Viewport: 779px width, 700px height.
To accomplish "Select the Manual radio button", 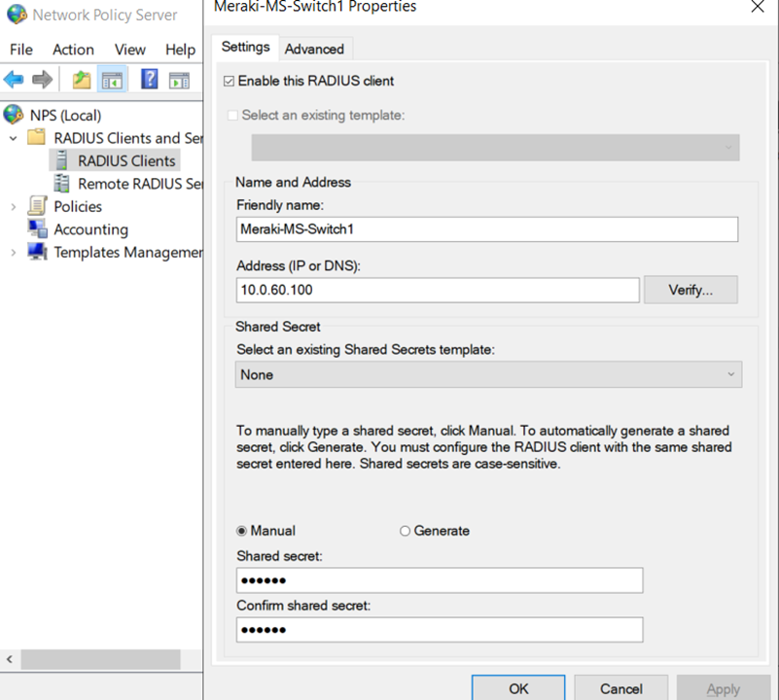I will point(241,531).
